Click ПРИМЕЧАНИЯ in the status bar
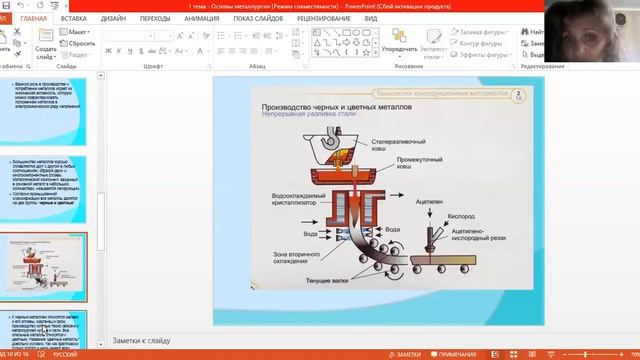Image resolution: width=640 pixels, height=360 pixels. [x=453, y=354]
